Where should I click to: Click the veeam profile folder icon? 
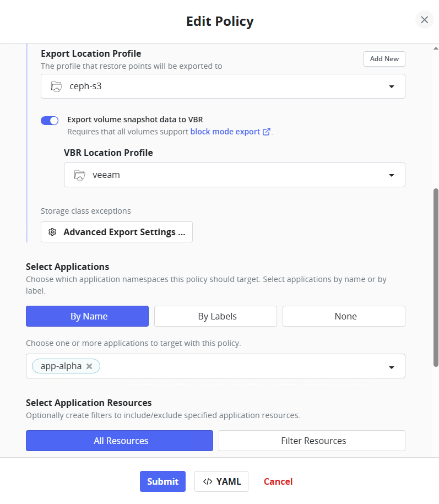click(79, 175)
